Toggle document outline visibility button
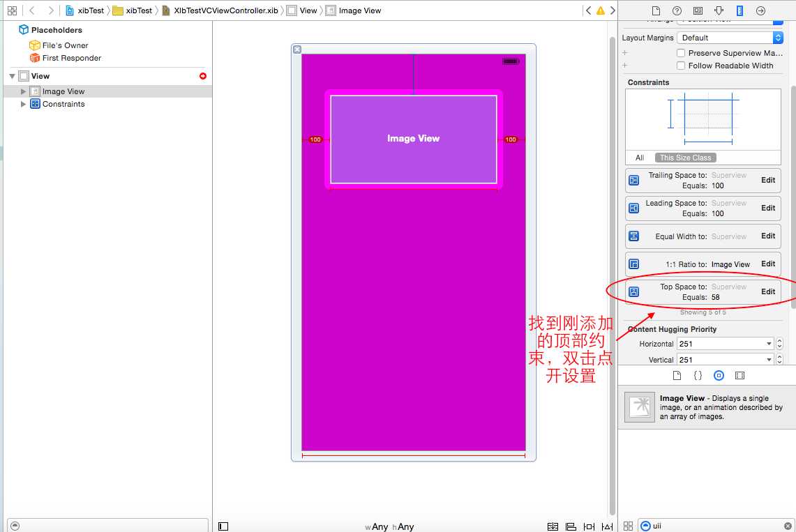This screenshot has width=796, height=532. (223, 526)
